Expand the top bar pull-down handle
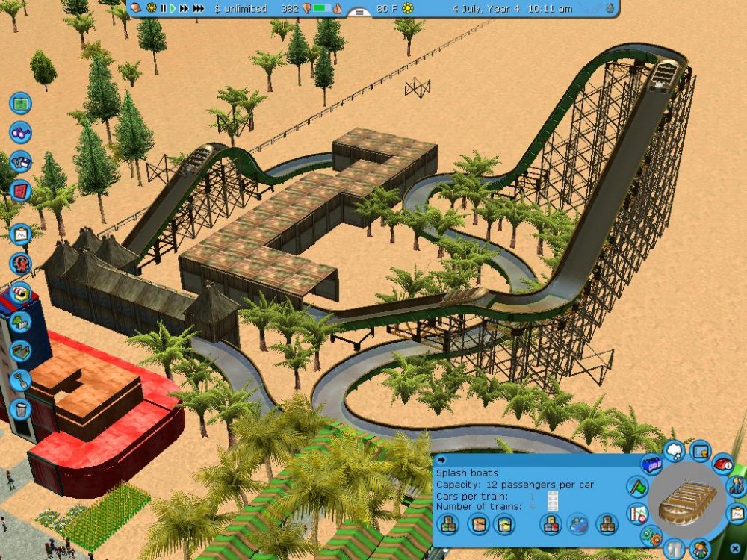This screenshot has height=560, width=747. click(359, 13)
